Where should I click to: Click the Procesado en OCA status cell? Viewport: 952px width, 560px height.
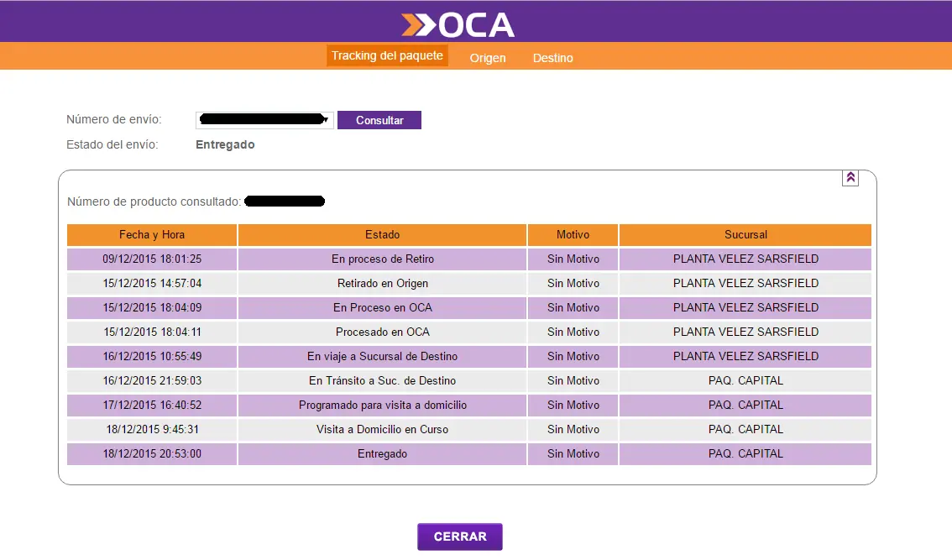pyautogui.click(x=383, y=332)
